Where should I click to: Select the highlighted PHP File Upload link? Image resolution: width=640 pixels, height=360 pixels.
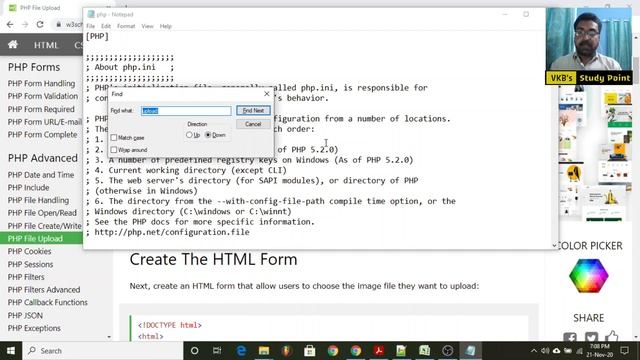click(35, 238)
